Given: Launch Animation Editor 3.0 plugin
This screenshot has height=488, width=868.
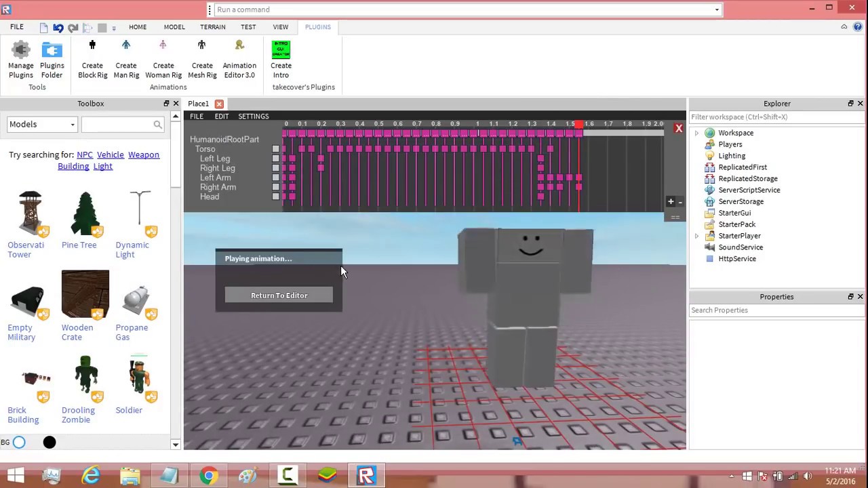Looking at the screenshot, I should pyautogui.click(x=239, y=60).
